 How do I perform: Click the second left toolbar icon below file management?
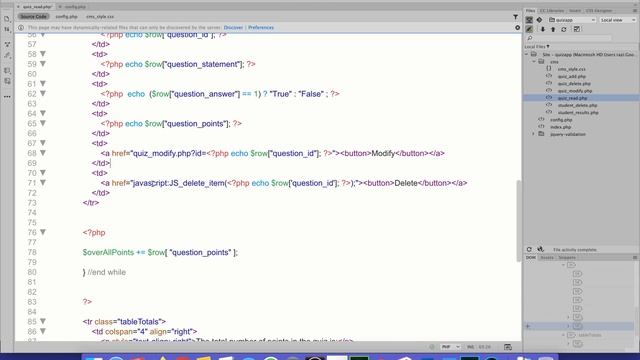tap(7, 29)
